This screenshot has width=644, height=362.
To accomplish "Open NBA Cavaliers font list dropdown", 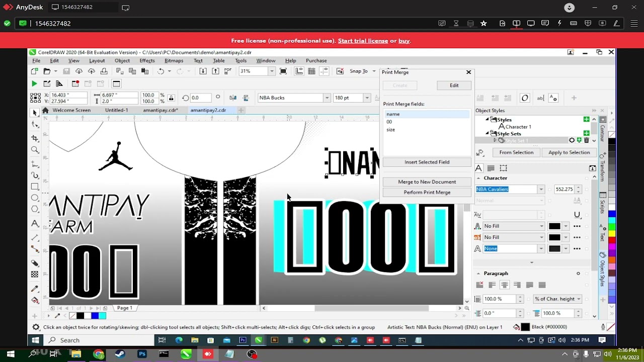I will click(x=541, y=190).
